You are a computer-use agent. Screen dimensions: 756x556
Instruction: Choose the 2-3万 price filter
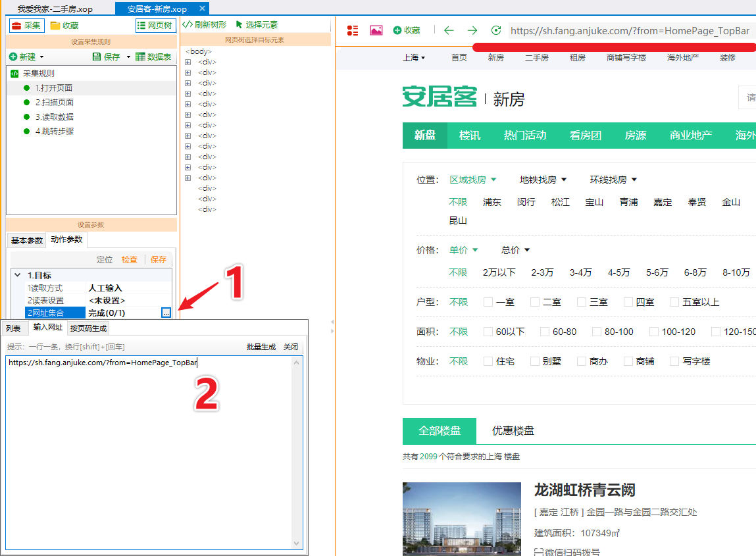[x=542, y=272]
